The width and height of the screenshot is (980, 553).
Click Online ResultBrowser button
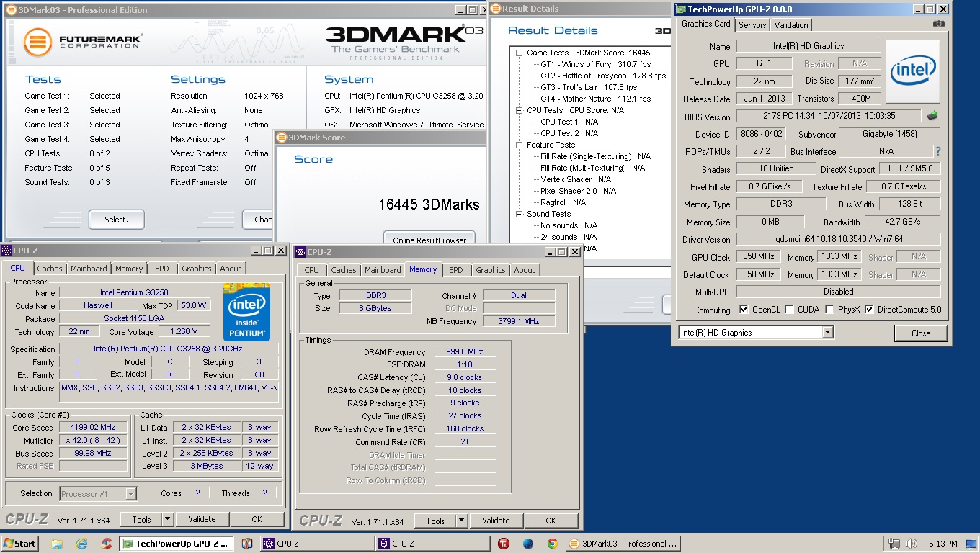coord(429,240)
